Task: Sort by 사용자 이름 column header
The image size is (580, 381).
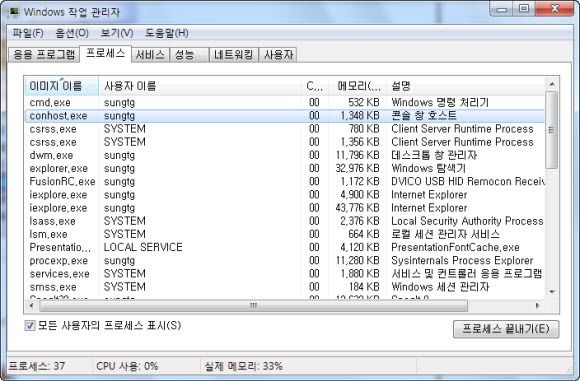Action: (200, 86)
